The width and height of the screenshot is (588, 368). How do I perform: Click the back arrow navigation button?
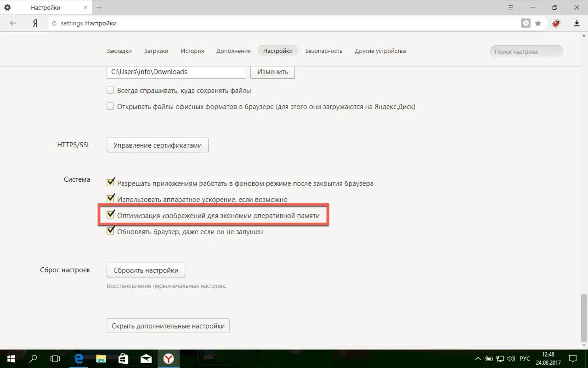click(13, 23)
